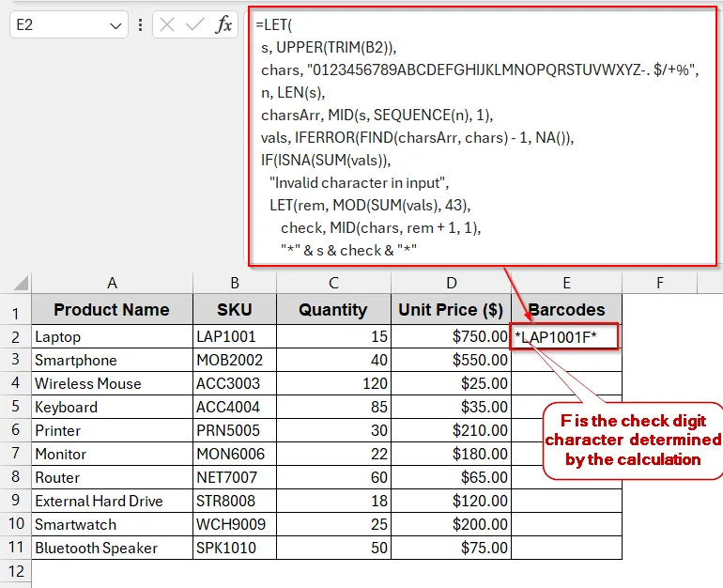Select column C header
Screen dimensions: 723x588
tap(333, 283)
